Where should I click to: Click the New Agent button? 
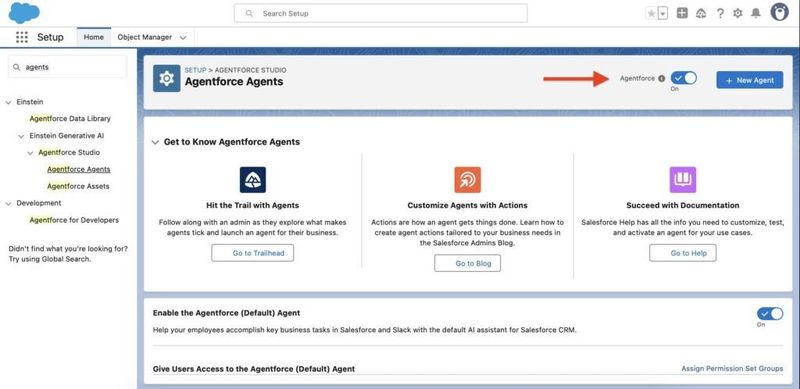(x=749, y=80)
